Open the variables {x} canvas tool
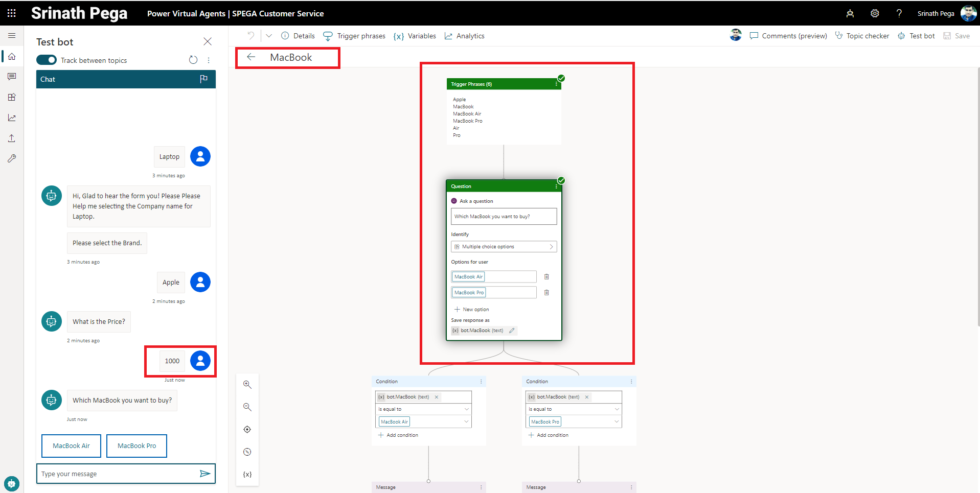This screenshot has height=493, width=980. (247, 475)
